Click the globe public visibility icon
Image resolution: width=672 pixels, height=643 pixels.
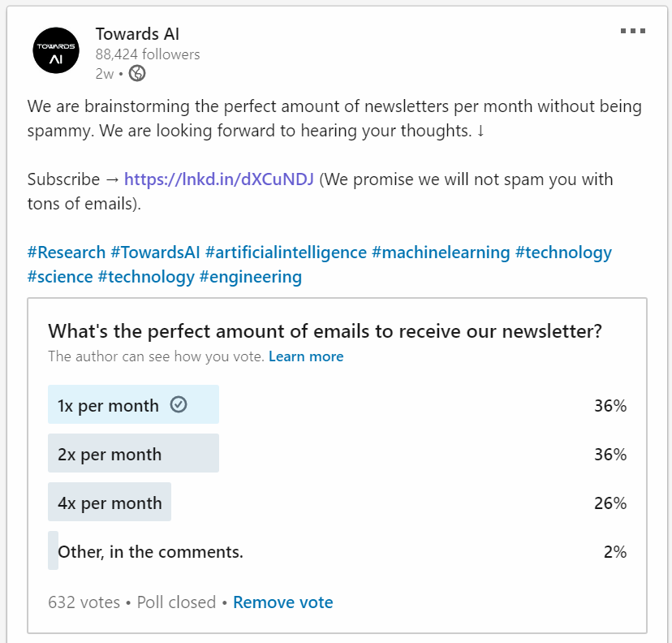[x=137, y=74]
